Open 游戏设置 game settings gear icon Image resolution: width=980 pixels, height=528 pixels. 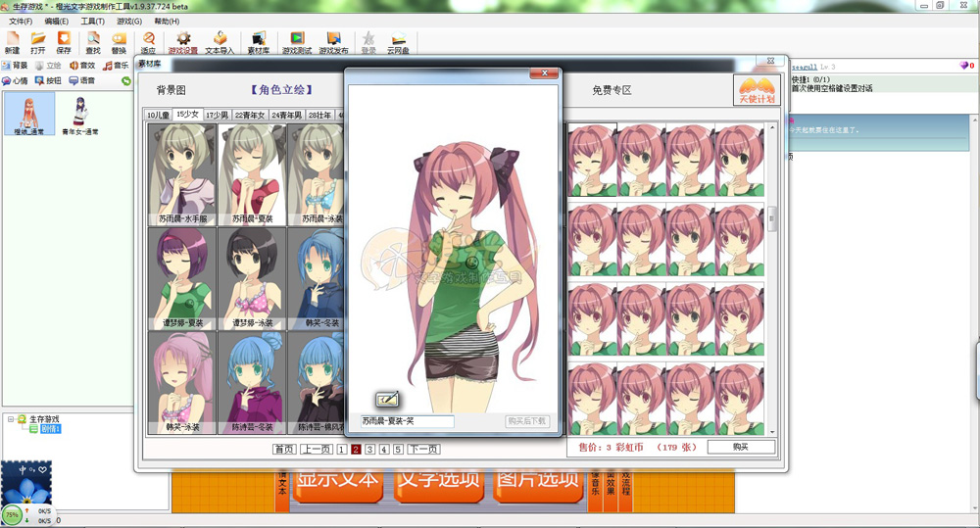point(183,39)
